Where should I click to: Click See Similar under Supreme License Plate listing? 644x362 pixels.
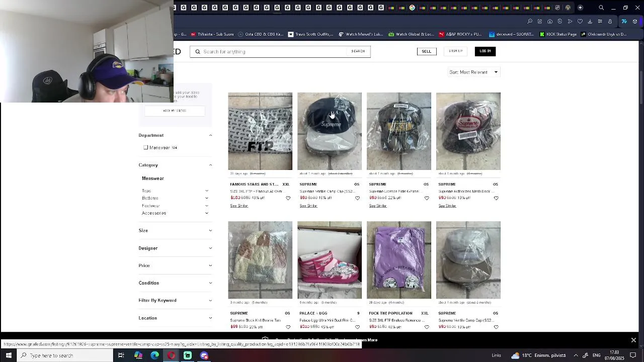tap(378, 206)
